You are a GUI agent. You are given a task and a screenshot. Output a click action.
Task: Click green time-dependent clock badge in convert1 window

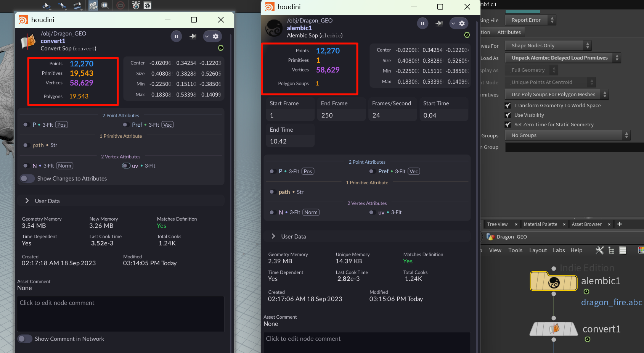(220, 48)
